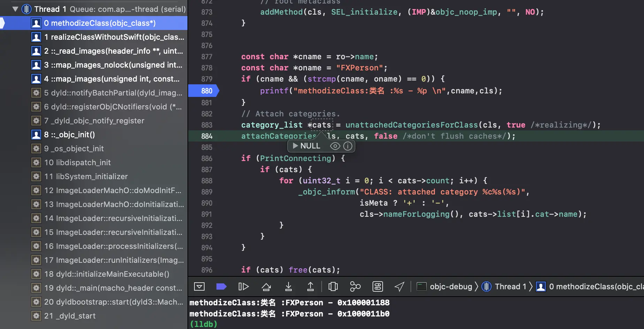Click attachCategories call on line 884

[279, 136]
